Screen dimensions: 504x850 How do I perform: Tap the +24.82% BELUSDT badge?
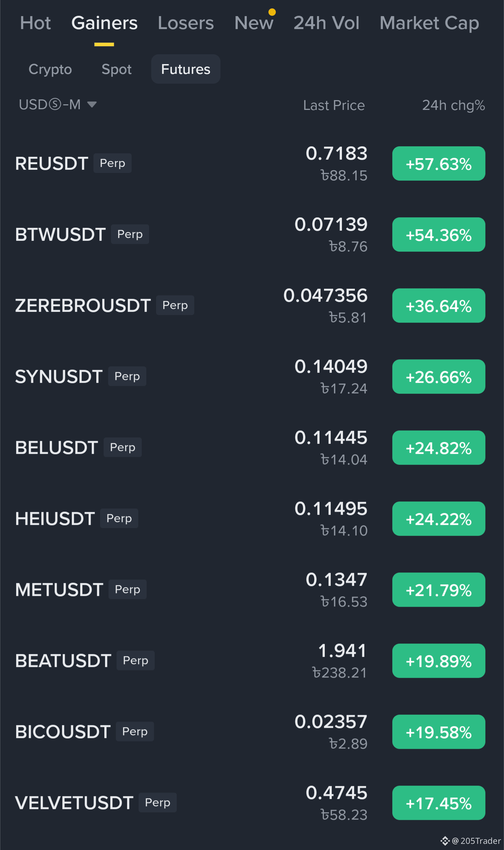click(439, 448)
